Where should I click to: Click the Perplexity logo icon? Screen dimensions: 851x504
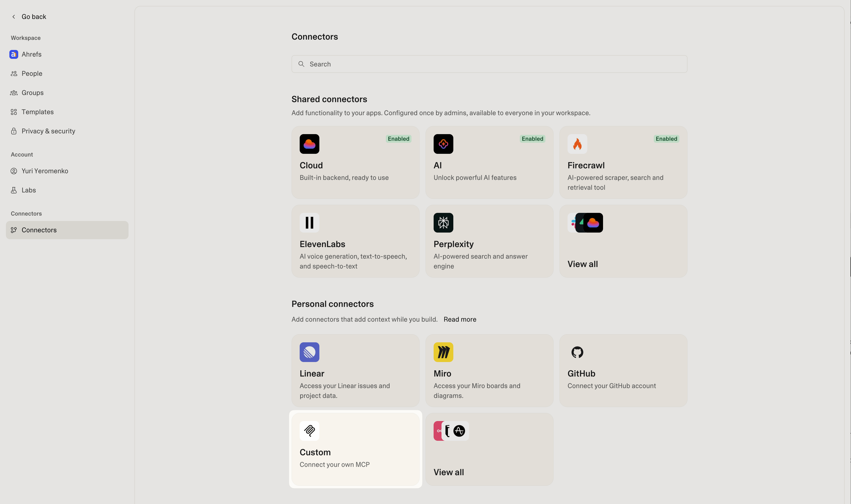point(443,223)
